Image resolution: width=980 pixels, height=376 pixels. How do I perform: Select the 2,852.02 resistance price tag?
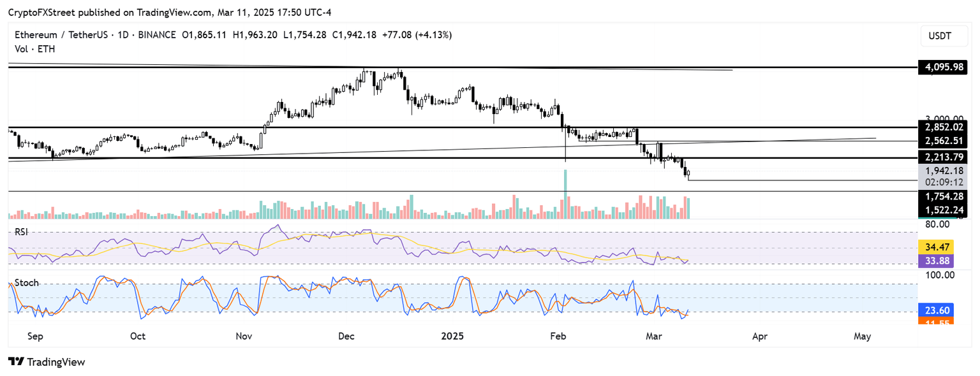point(943,127)
